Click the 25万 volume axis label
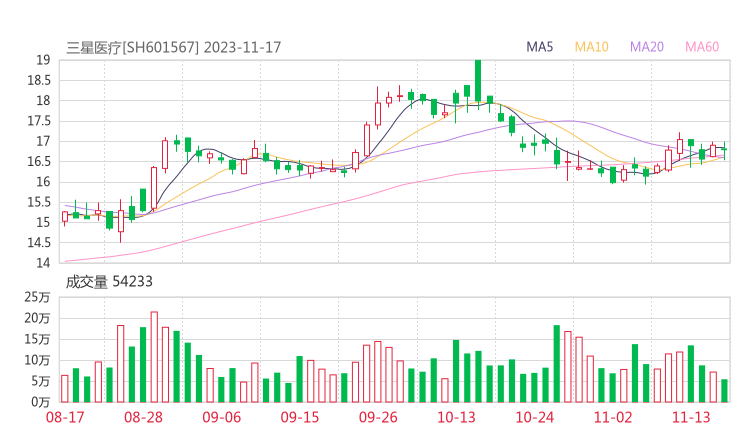740x440 pixels. (x=37, y=297)
